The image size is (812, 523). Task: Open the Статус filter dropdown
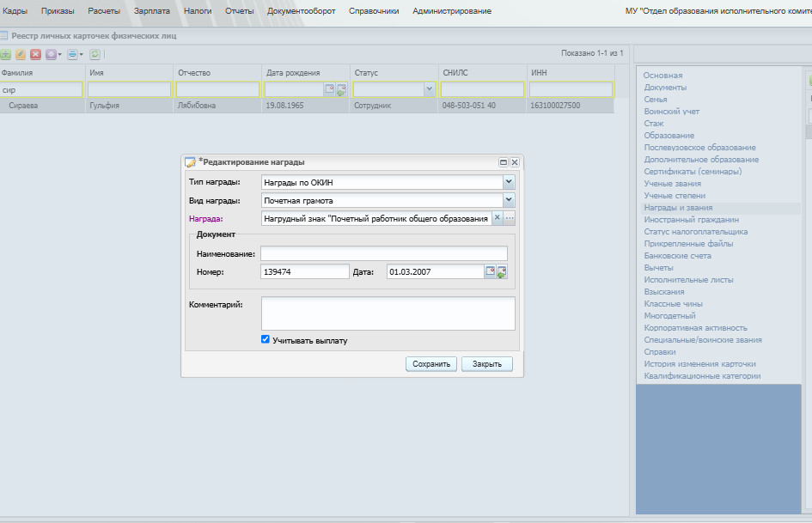429,89
